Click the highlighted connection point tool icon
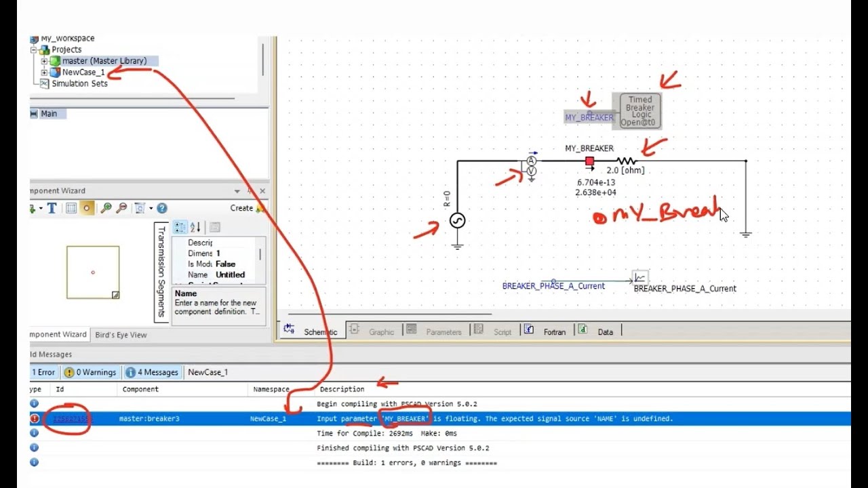 coord(87,208)
